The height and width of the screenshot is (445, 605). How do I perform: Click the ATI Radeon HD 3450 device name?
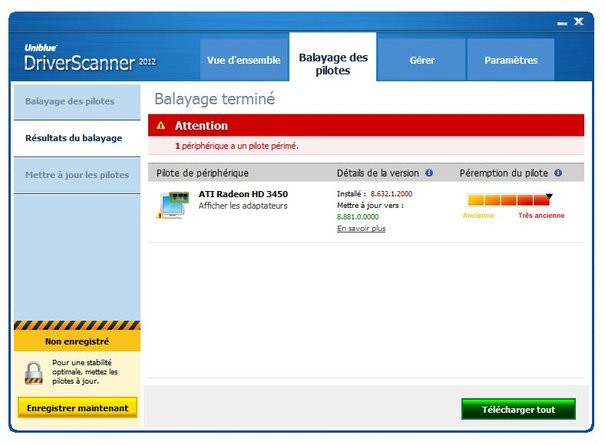coord(243,194)
